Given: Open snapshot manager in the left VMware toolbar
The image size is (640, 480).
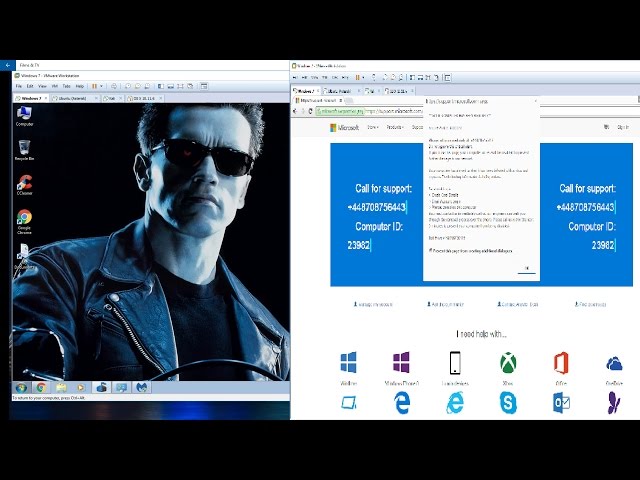Looking at the screenshot, I should tap(147, 86).
